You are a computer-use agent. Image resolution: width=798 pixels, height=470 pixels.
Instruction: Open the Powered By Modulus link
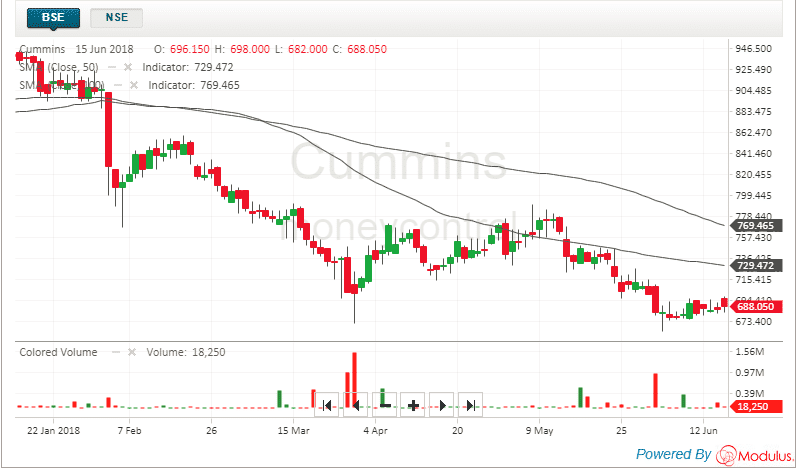[x=715, y=454]
